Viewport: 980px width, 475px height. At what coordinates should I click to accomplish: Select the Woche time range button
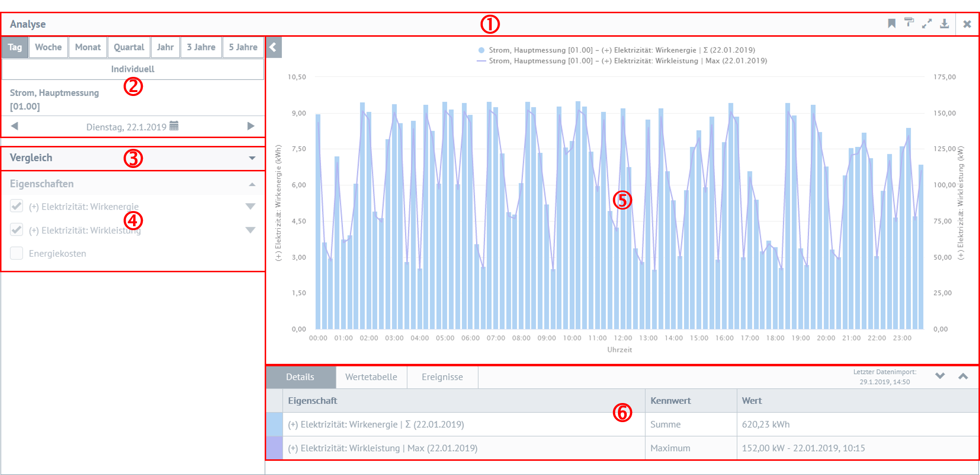(x=48, y=47)
